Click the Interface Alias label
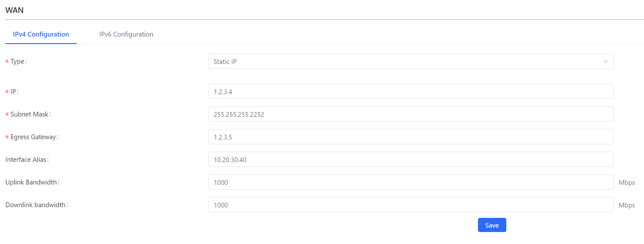The height and width of the screenshot is (244, 644). point(26,160)
